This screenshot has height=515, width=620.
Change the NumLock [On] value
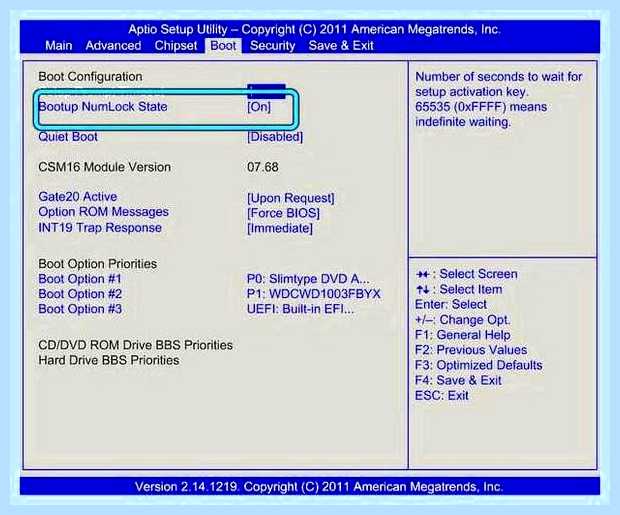[259, 107]
